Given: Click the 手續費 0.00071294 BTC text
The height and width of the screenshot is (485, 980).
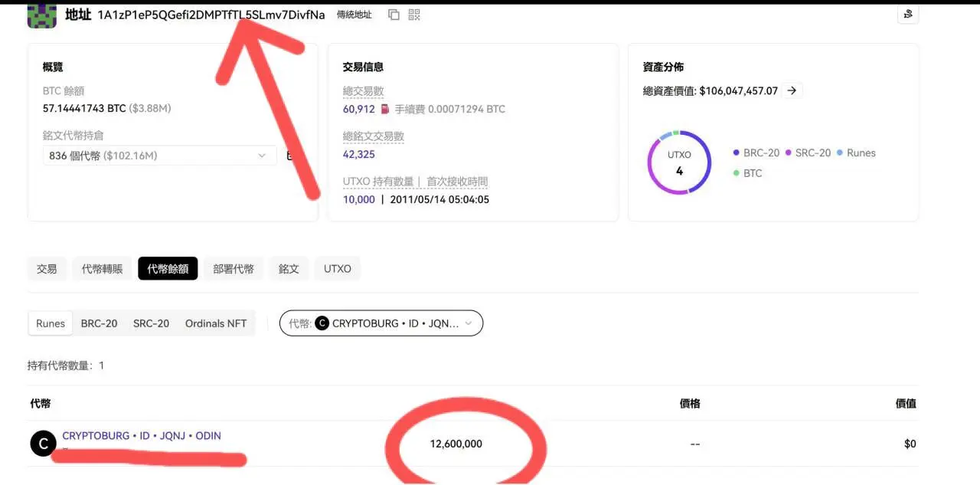Looking at the screenshot, I should [x=450, y=109].
